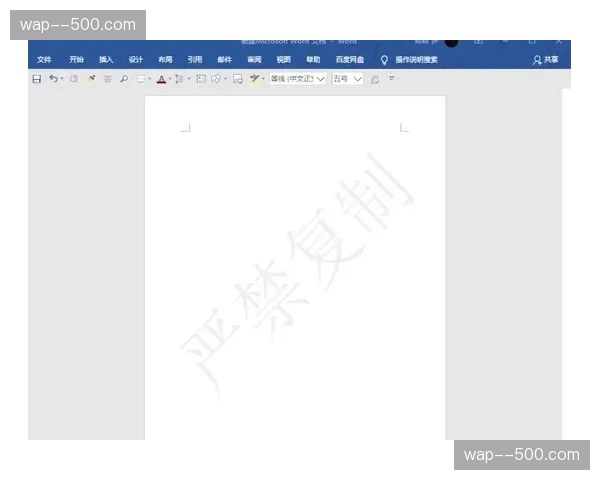Screen dimensions: 600x480
Task: Click the magnifier search icon in toolbar
Action: (x=124, y=78)
